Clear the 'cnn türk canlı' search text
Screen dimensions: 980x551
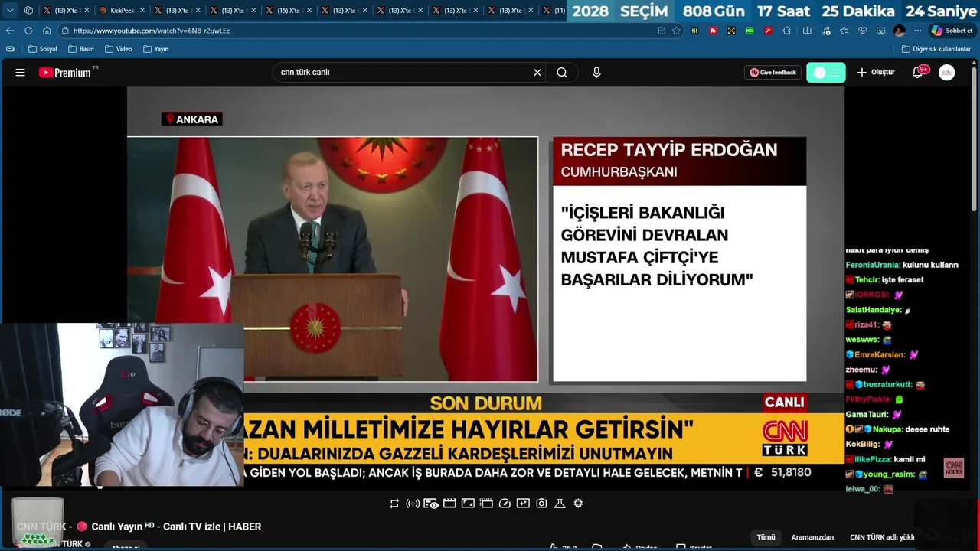[537, 73]
